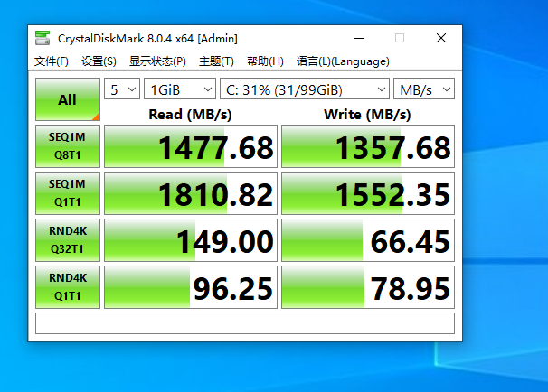Open the 设置(S) menu

tap(99, 61)
